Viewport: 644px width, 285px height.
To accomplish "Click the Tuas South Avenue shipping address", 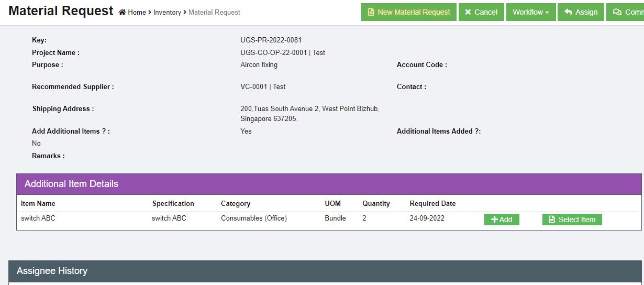I will tap(309, 108).
